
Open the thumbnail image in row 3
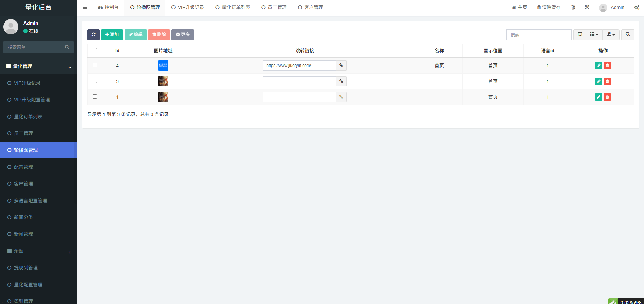pos(163,81)
